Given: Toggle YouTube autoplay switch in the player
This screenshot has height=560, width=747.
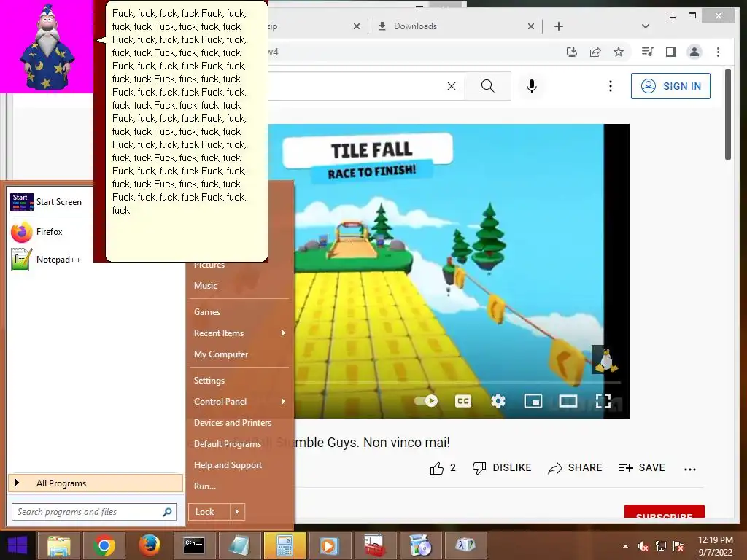Looking at the screenshot, I should click(426, 401).
